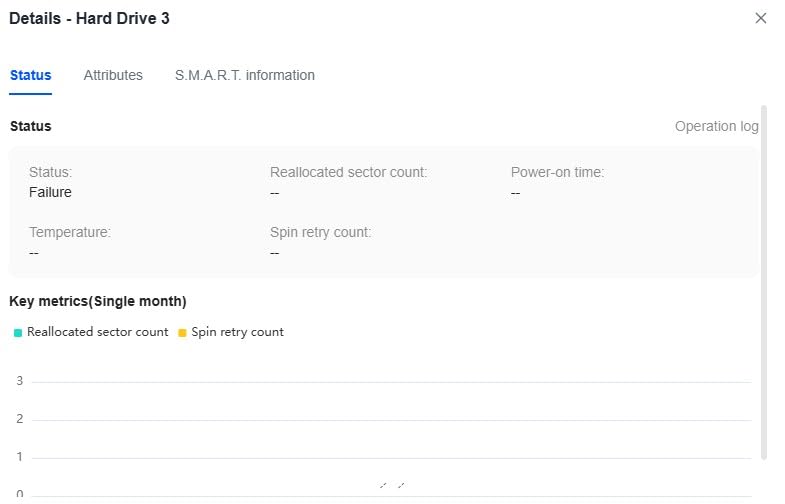Click the vertical scrollbar on the right
The image size is (785, 504).
click(x=763, y=282)
